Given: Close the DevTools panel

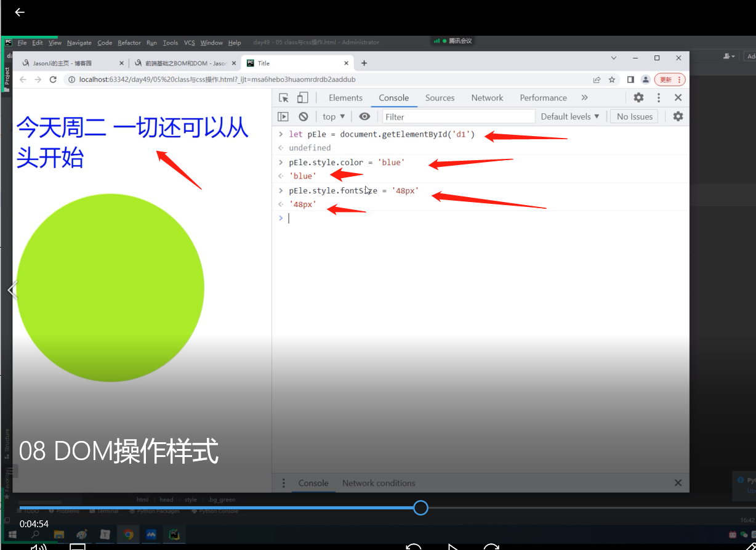Looking at the screenshot, I should (x=678, y=98).
